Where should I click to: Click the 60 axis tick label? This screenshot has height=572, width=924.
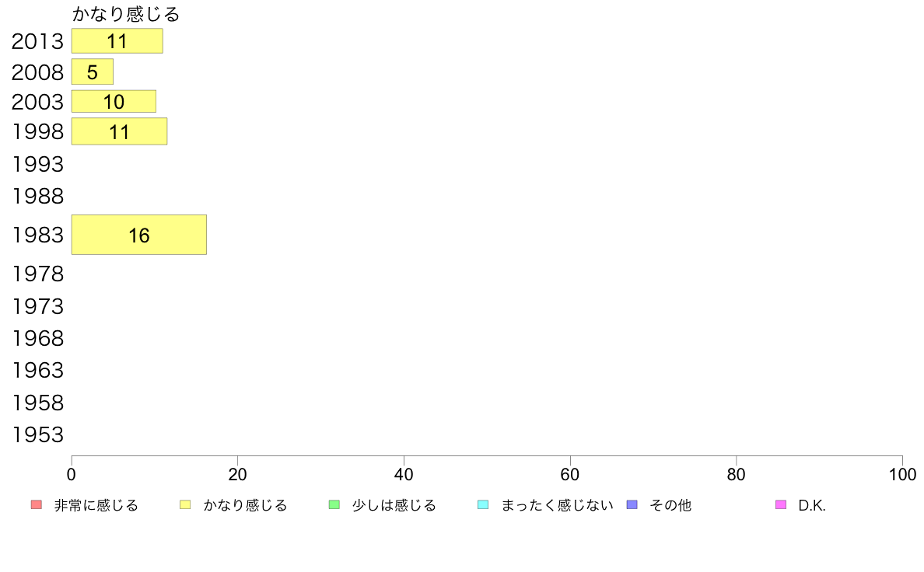(570, 474)
